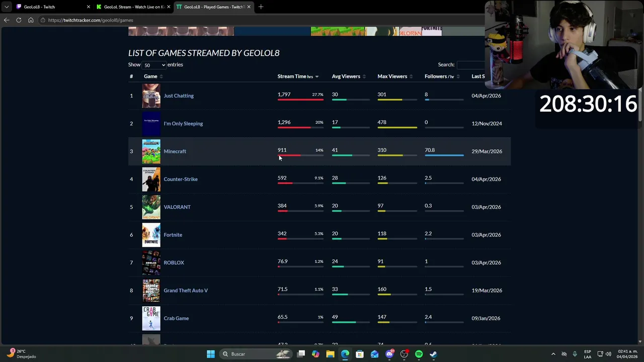The image size is (644, 362).
Task: Open the Just Chatting game link
Action: click(x=179, y=96)
